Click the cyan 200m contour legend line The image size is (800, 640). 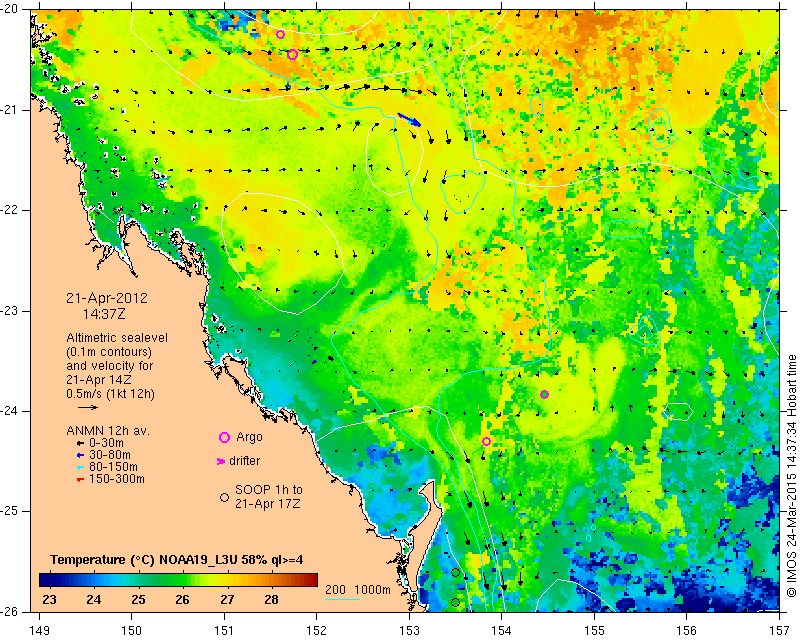click(x=342, y=599)
